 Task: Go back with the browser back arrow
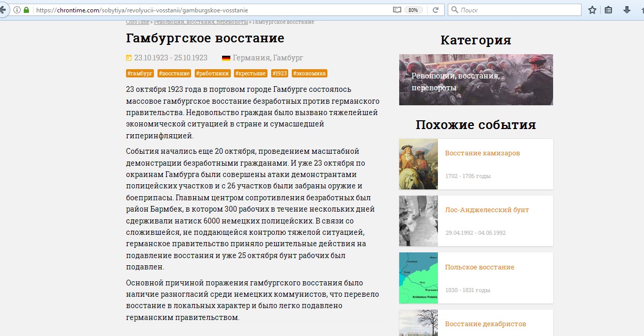(x=3, y=10)
